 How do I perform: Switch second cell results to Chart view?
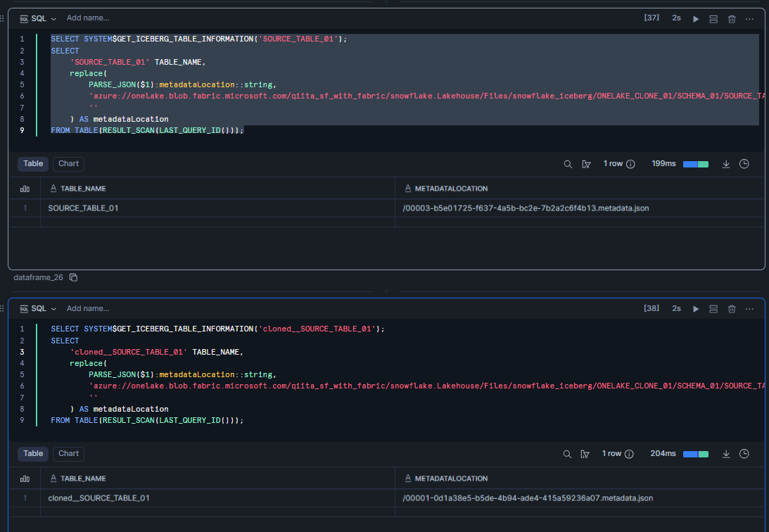[68, 453]
